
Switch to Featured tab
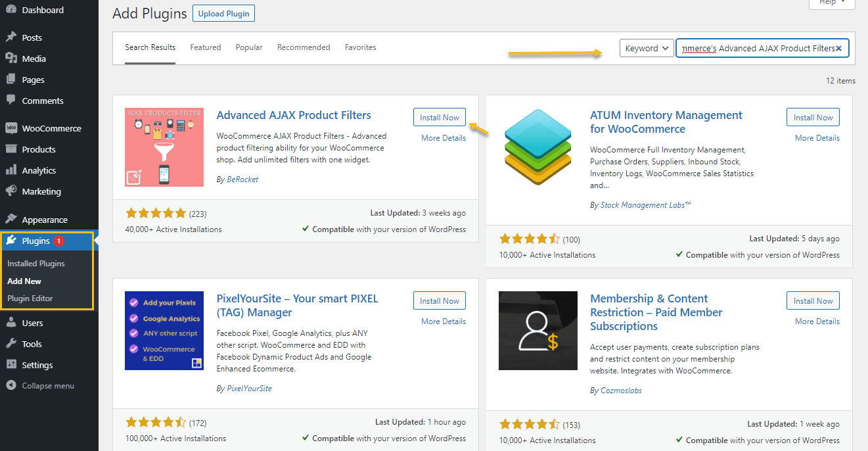206,47
